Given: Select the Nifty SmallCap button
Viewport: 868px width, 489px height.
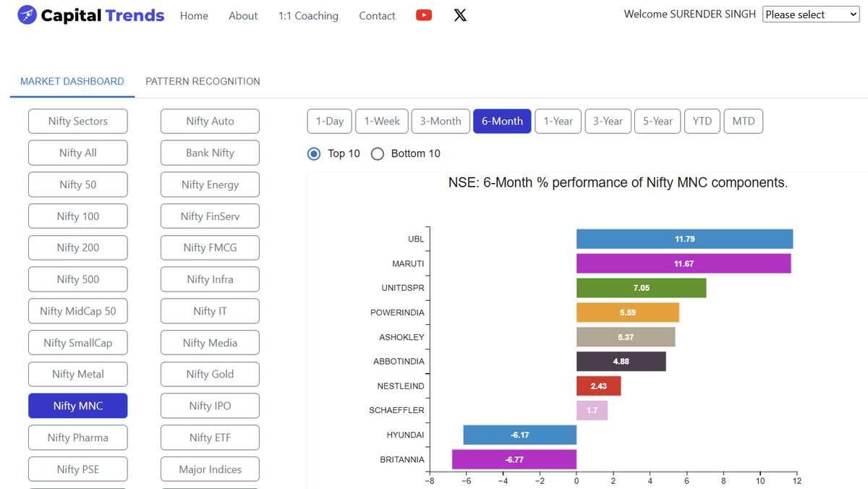Looking at the screenshot, I should coord(78,343).
